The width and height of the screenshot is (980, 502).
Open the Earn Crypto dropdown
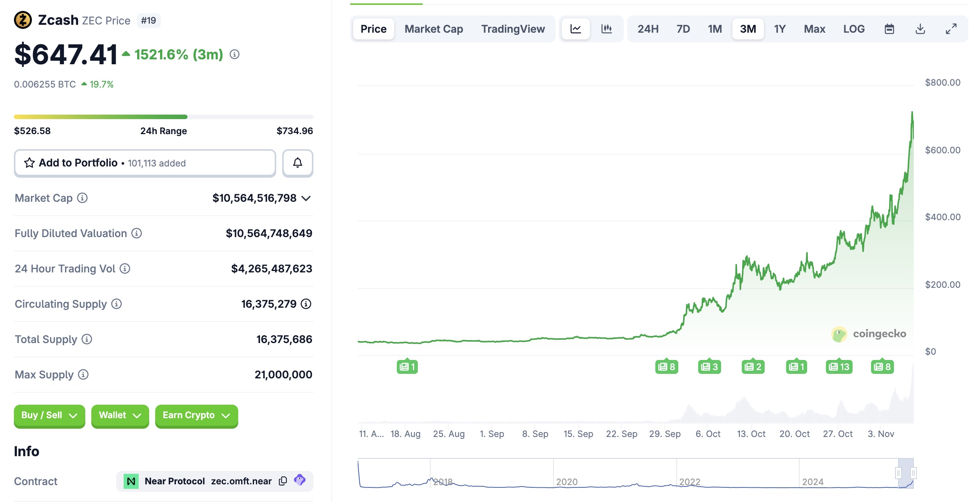pyautogui.click(x=196, y=415)
